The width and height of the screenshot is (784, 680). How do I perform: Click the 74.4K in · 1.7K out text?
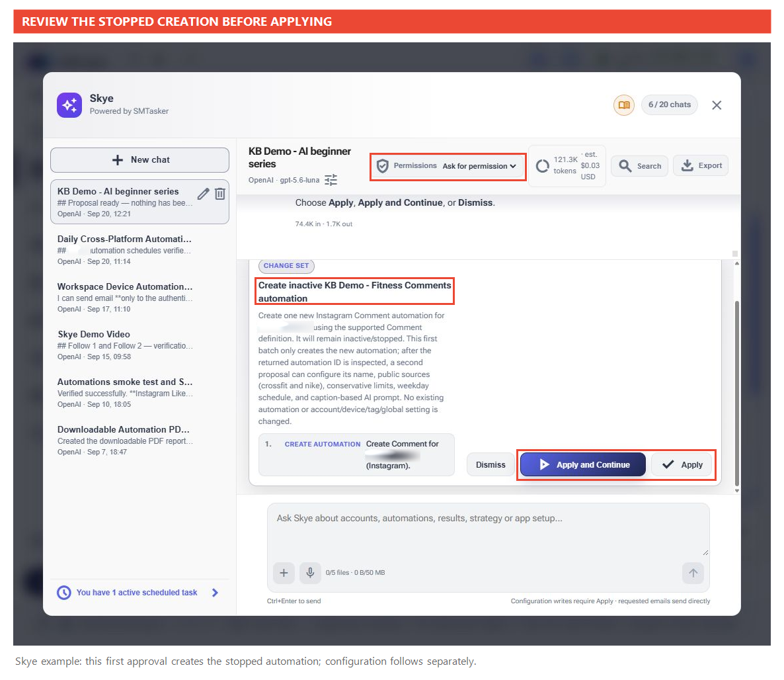[x=323, y=224]
